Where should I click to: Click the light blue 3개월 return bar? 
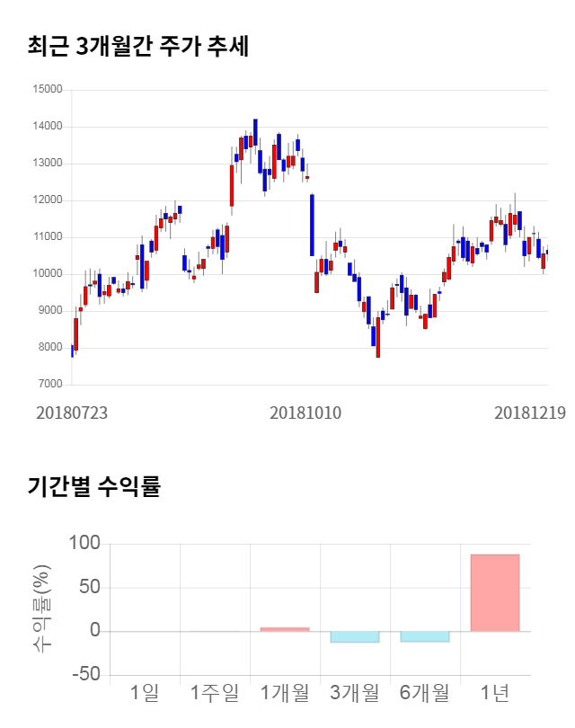pyautogui.click(x=355, y=636)
